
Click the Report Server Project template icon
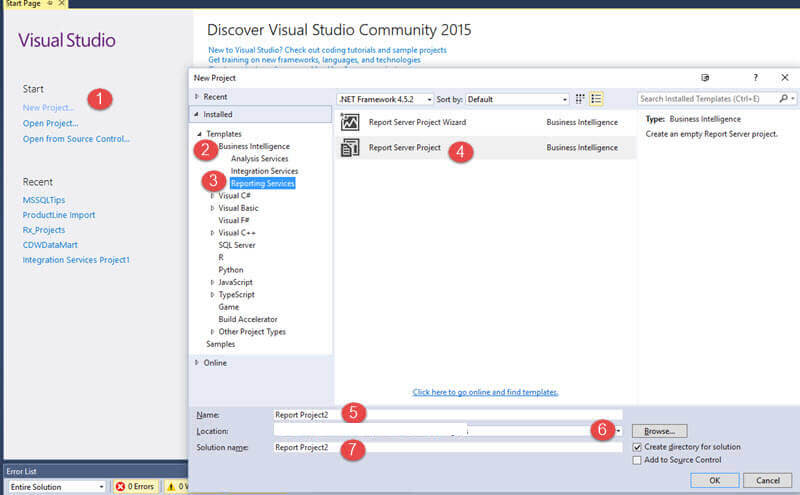[x=350, y=148]
